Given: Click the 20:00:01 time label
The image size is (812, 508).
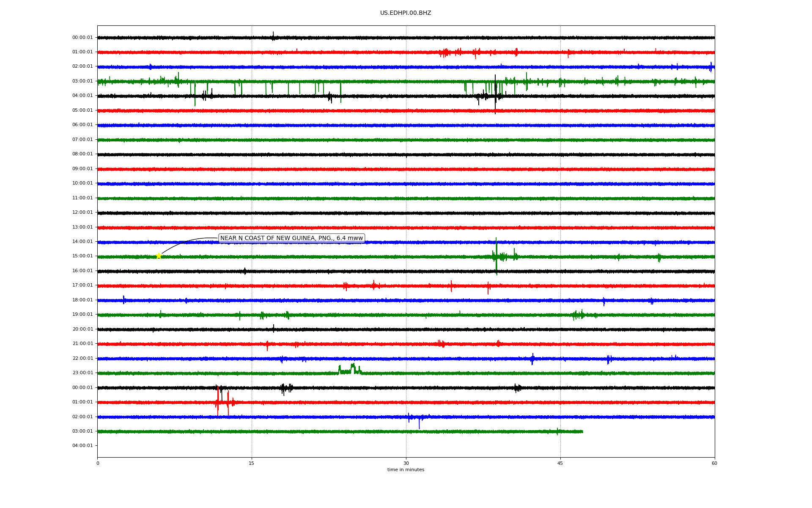Looking at the screenshot, I should point(82,329).
